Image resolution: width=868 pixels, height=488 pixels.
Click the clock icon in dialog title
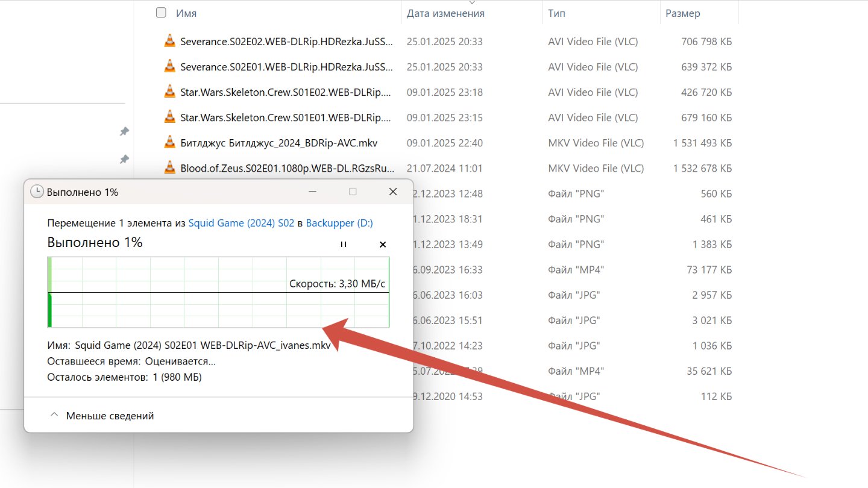coord(37,192)
